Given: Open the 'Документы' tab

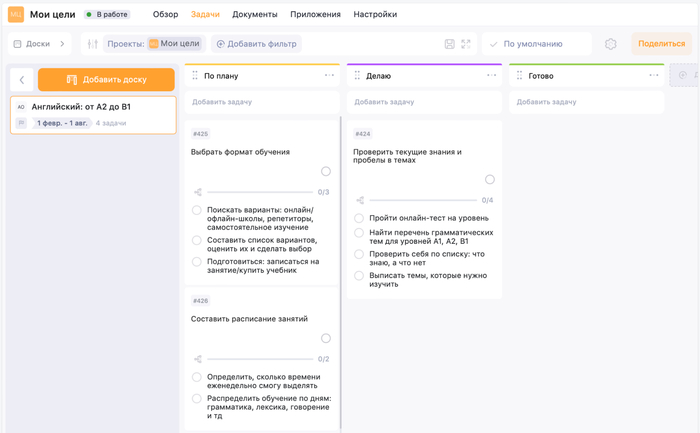Looking at the screenshot, I should pyautogui.click(x=255, y=15).
